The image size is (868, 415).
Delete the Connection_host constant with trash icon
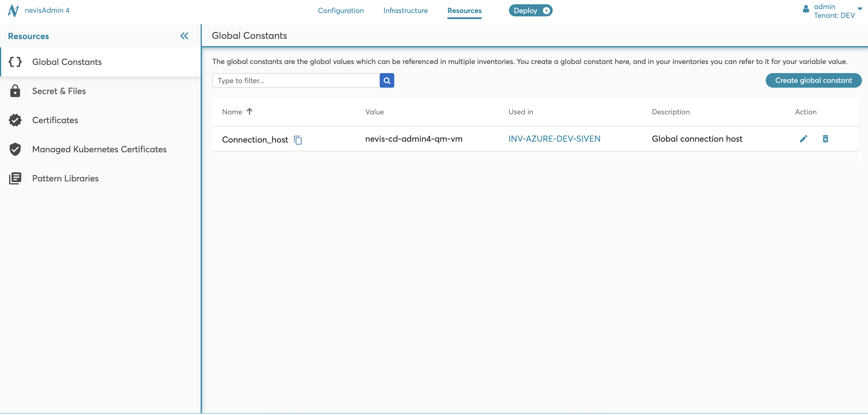825,139
